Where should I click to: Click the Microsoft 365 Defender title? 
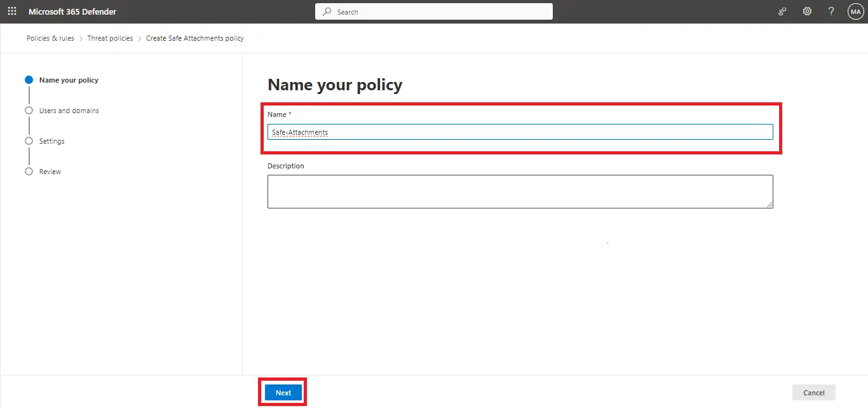[72, 11]
